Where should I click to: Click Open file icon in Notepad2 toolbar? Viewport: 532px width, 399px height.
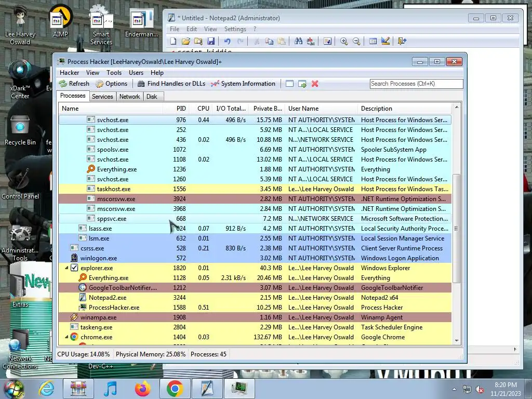(185, 42)
